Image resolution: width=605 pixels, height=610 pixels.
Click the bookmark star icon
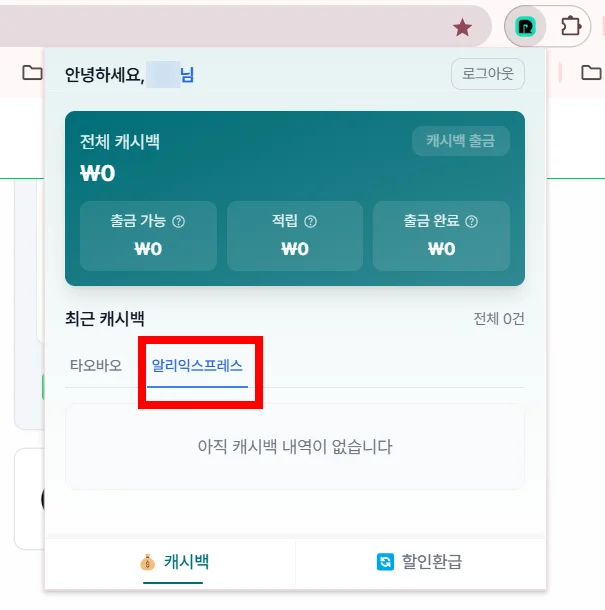click(462, 27)
